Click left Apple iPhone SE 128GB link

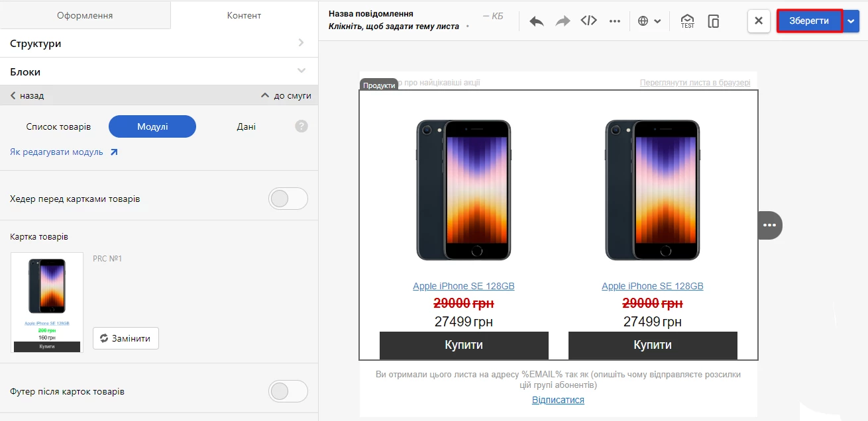pyautogui.click(x=464, y=286)
